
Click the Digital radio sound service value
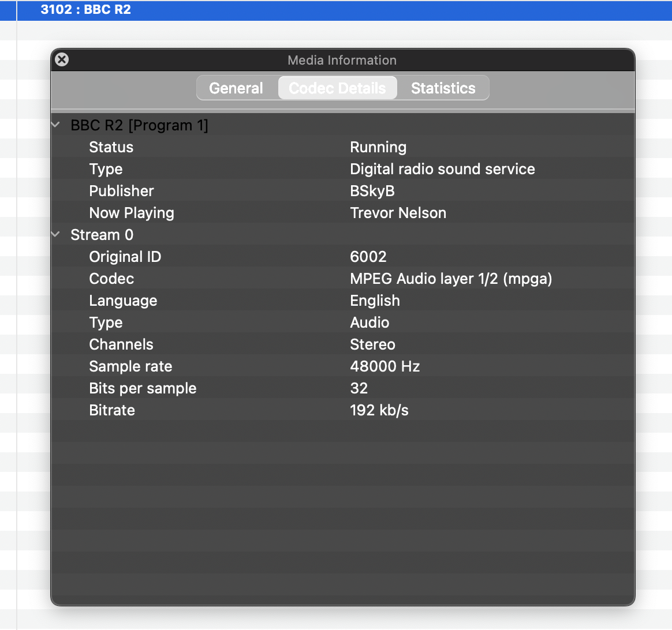[442, 168]
